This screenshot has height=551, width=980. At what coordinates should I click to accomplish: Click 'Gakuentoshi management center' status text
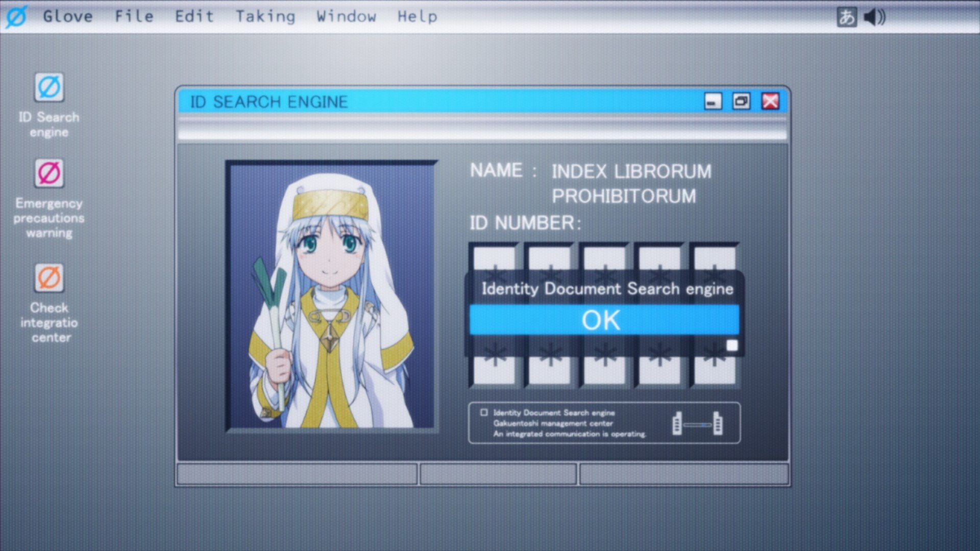coord(553,423)
